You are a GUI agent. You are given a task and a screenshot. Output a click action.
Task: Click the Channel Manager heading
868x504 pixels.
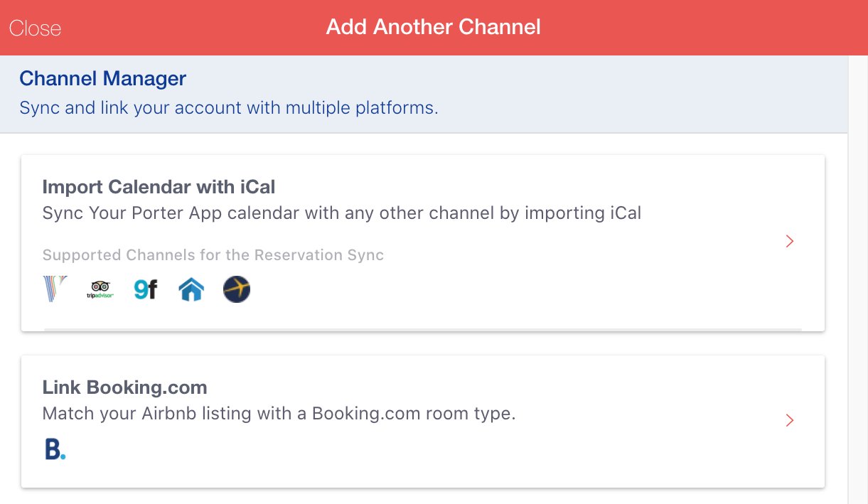click(x=103, y=78)
